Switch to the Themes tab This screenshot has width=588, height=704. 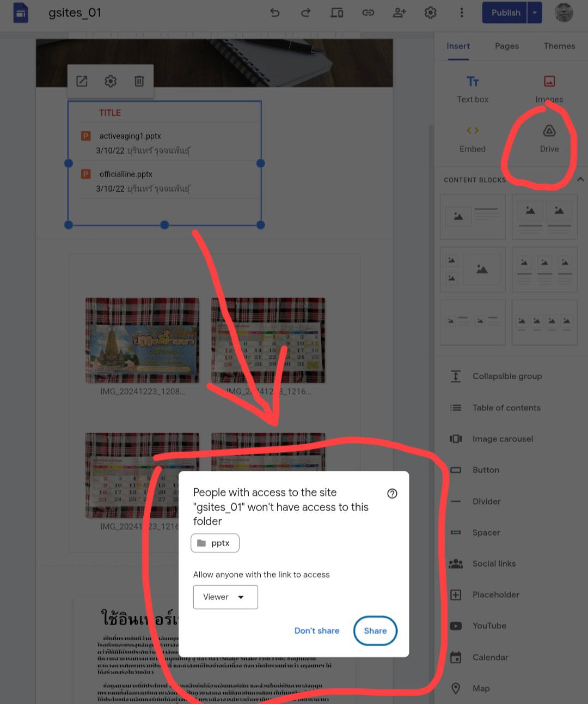click(559, 46)
